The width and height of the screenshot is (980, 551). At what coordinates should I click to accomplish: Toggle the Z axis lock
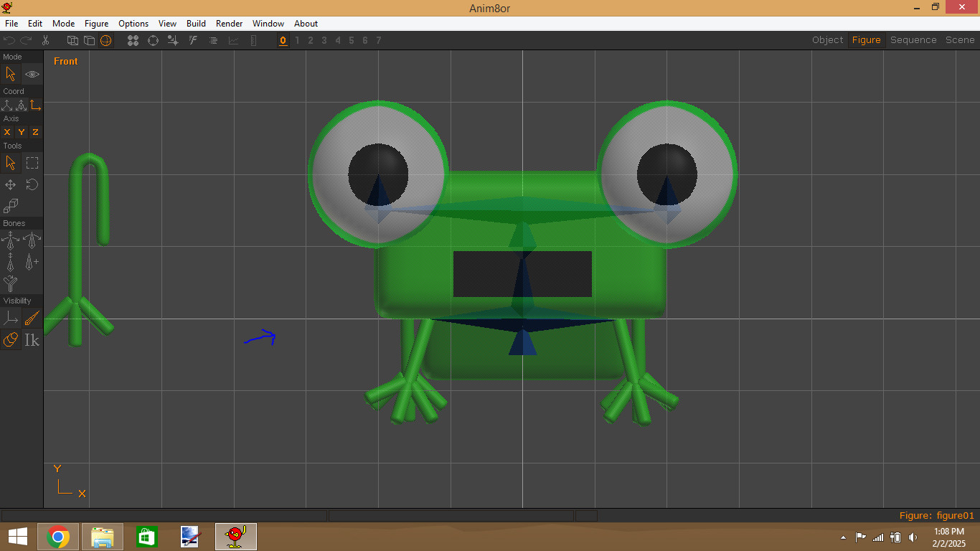pyautogui.click(x=35, y=132)
